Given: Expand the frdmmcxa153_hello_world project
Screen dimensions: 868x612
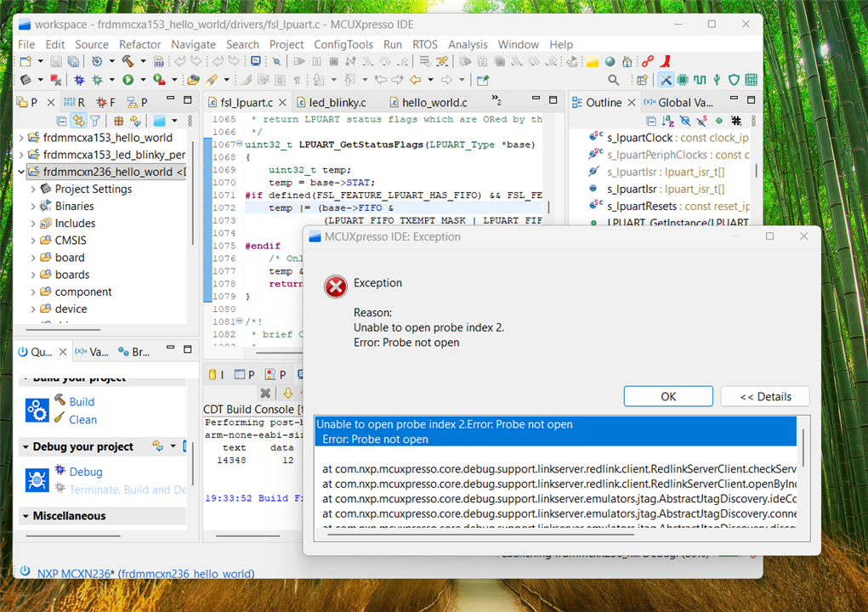Looking at the screenshot, I should tap(21, 138).
